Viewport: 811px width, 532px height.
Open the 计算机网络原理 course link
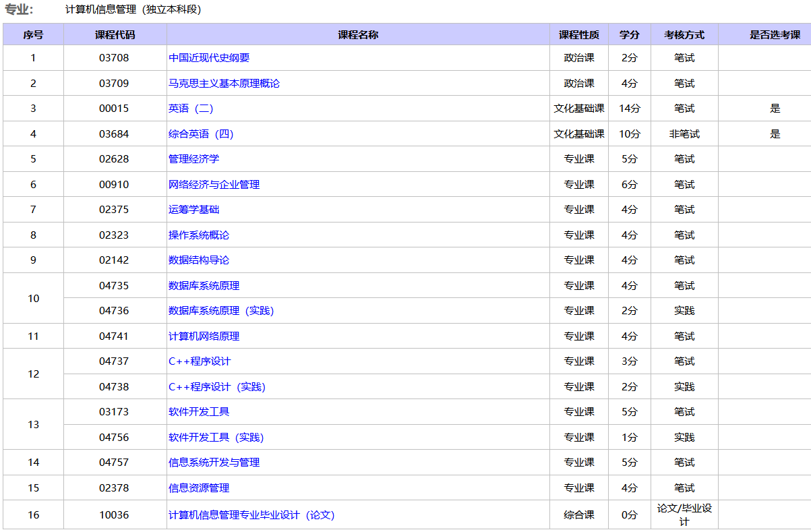pyautogui.click(x=204, y=336)
